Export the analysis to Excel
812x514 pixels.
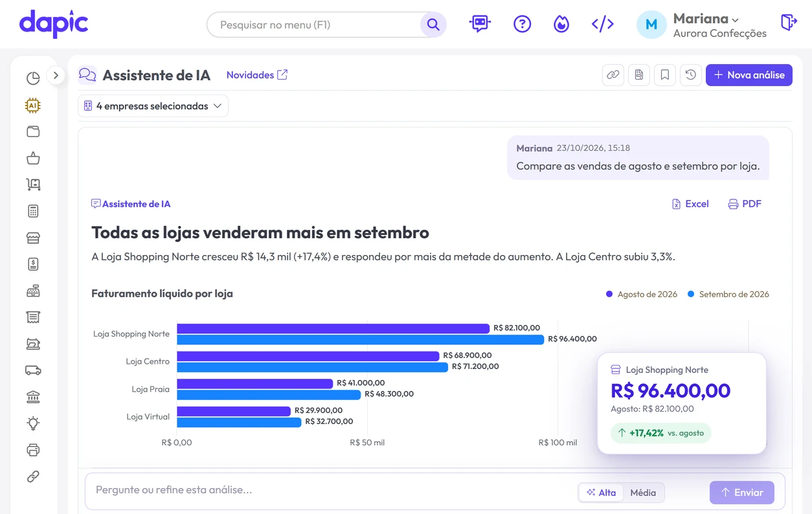pyautogui.click(x=690, y=204)
